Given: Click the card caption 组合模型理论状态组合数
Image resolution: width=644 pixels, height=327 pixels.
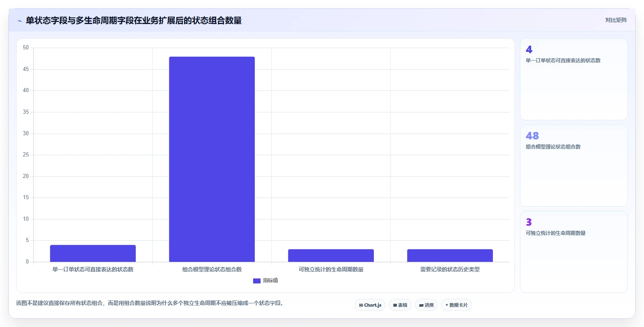Looking at the screenshot, I should [x=553, y=147].
